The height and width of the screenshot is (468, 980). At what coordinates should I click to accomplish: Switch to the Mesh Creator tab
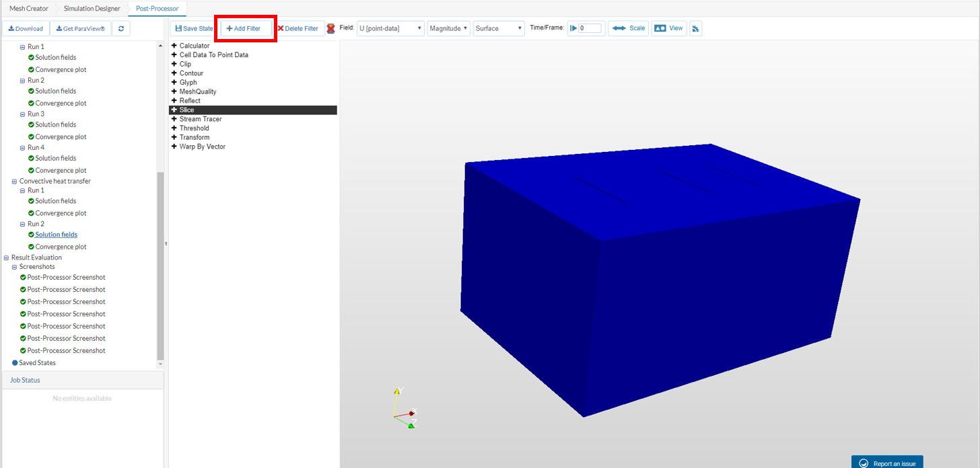[x=29, y=8]
